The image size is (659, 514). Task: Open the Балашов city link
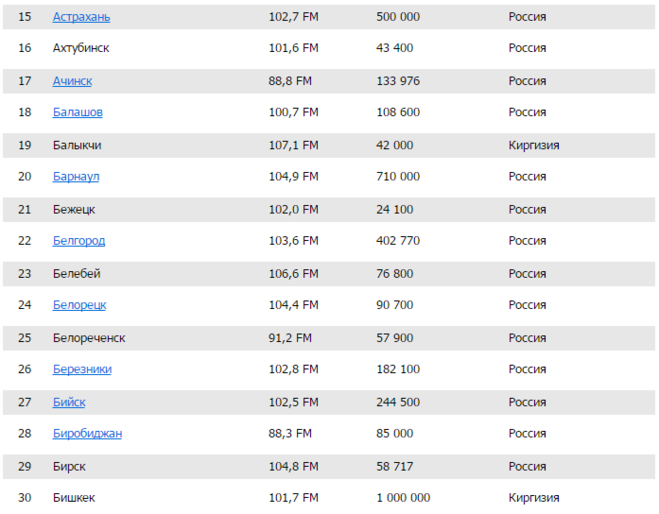pos(77,113)
